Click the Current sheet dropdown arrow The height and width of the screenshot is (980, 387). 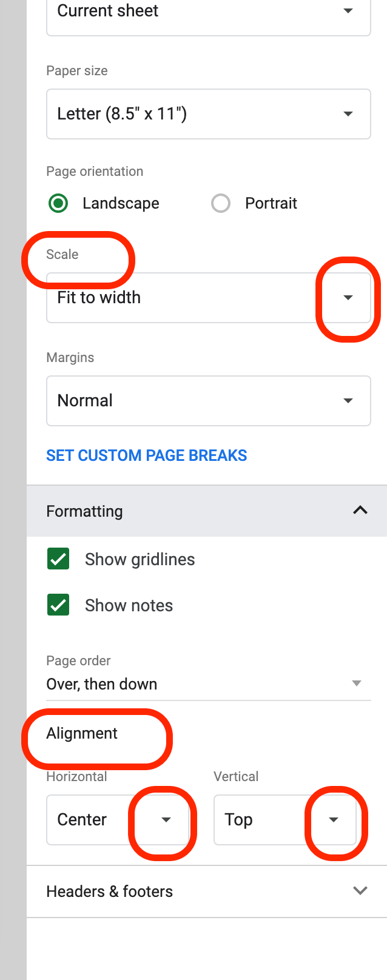coord(348,11)
